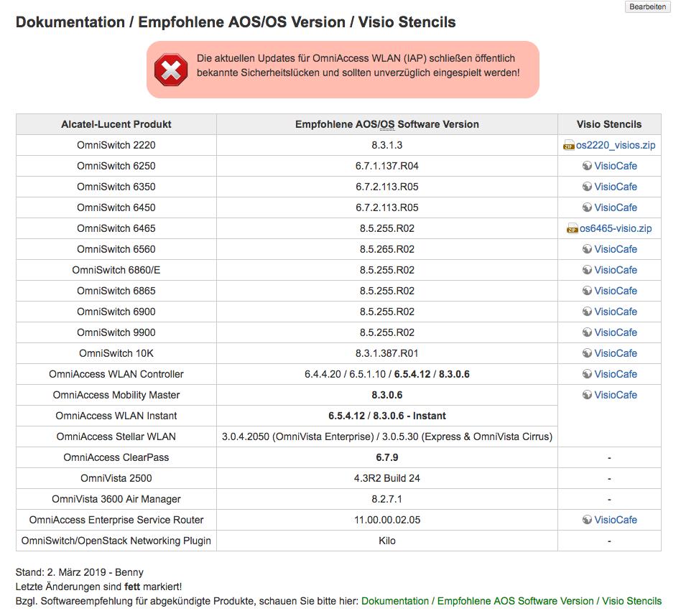Viewport: 681px width, 616px height.
Task: Click the zip icon beside os6465-visio.zip
Action: [572, 229]
